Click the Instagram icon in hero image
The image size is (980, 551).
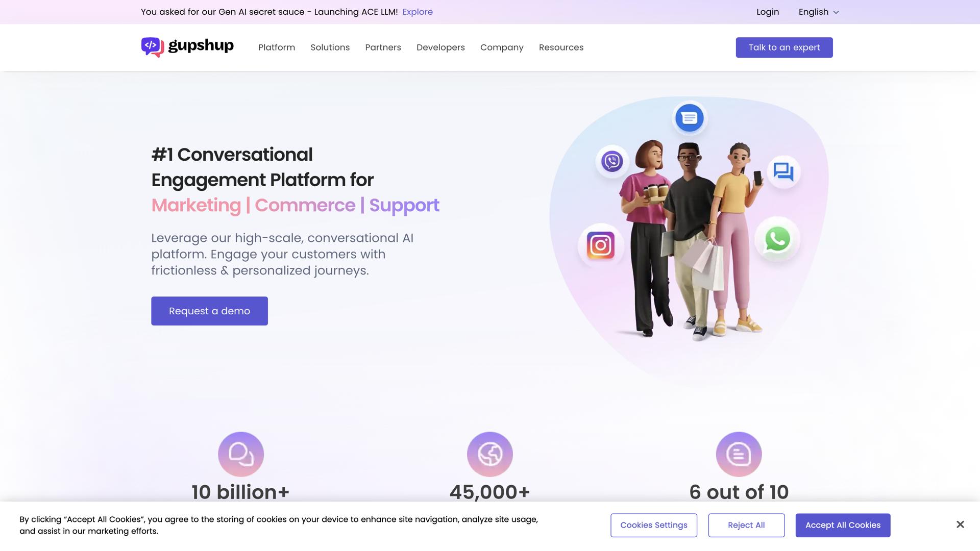[x=601, y=245]
